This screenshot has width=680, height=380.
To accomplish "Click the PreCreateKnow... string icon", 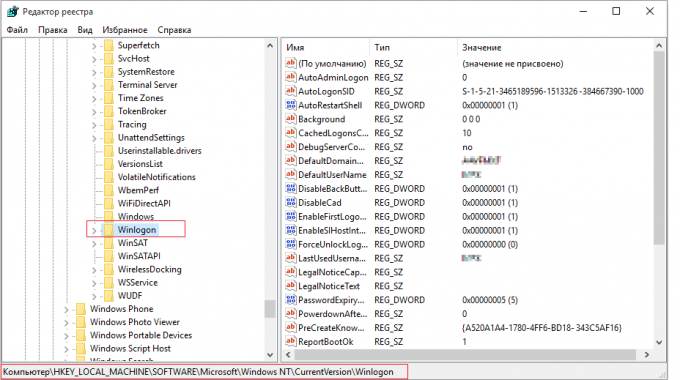I will [291, 328].
